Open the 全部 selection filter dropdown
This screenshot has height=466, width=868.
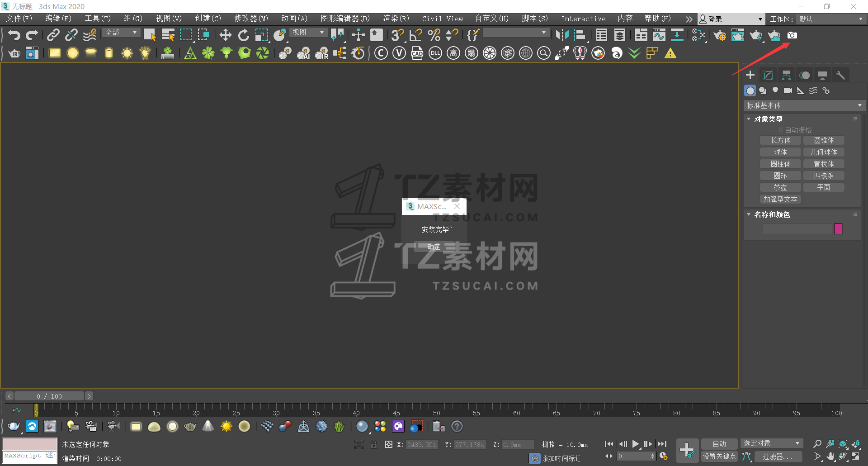click(x=121, y=33)
